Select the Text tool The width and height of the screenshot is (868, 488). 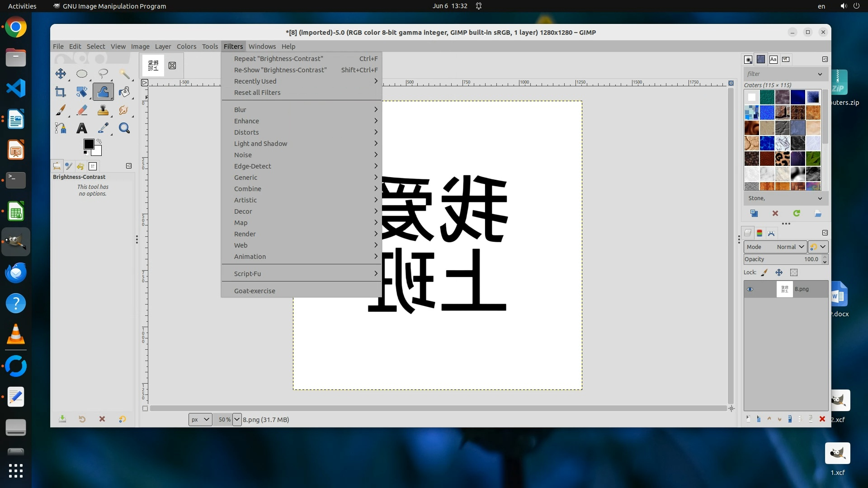82,128
